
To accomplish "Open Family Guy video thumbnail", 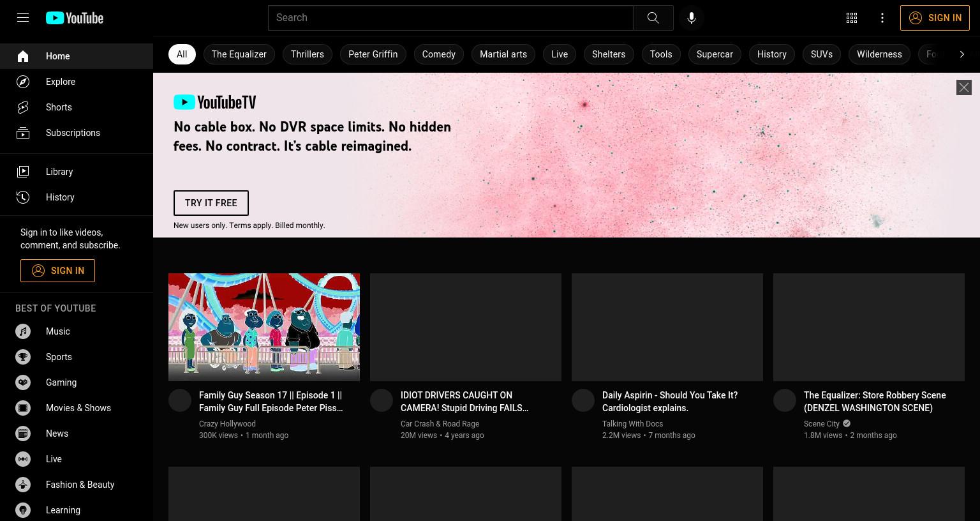I will click(x=264, y=327).
